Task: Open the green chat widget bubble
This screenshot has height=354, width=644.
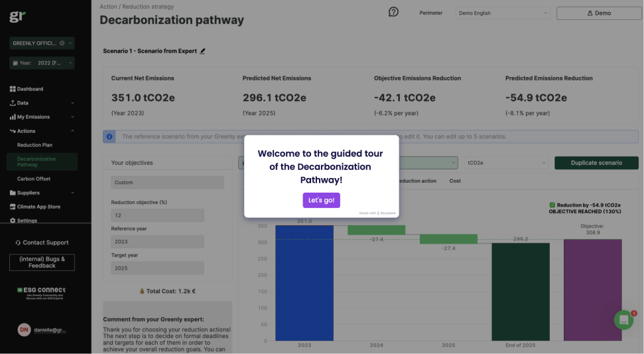Action: (x=623, y=319)
